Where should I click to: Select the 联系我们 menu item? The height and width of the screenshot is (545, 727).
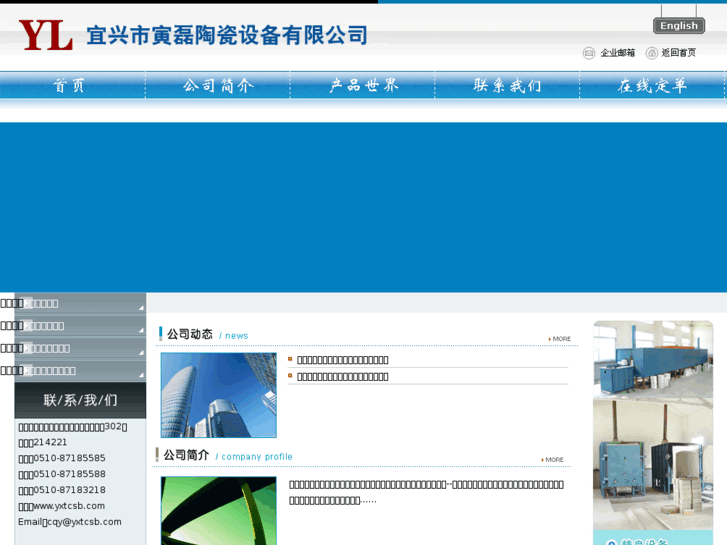tap(507, 85)
